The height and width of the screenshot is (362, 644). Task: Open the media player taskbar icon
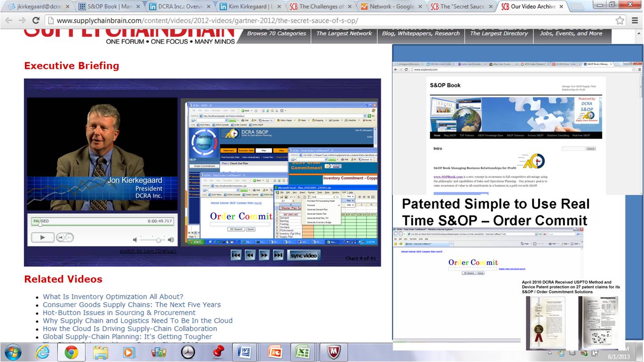click(129, 353)
